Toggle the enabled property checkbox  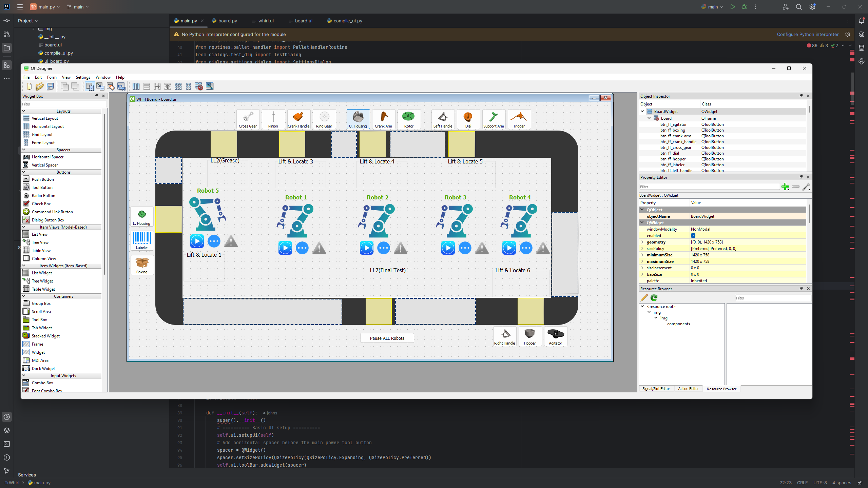[693, 236]
